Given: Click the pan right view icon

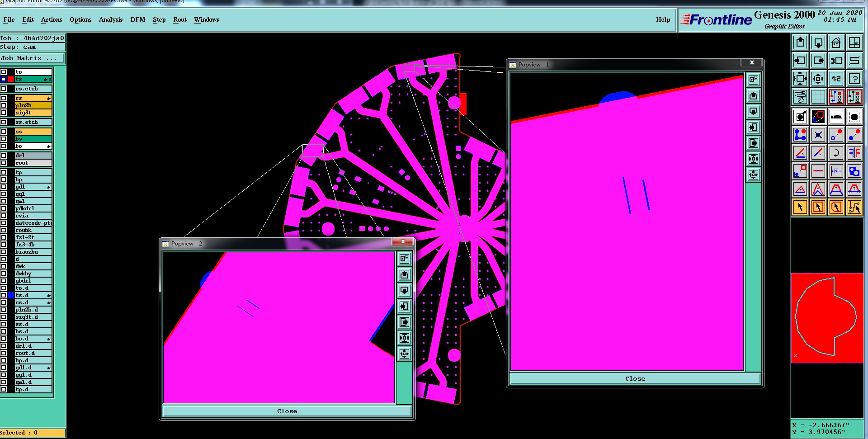Looking at the screenshot, I should tap(818, 61).
